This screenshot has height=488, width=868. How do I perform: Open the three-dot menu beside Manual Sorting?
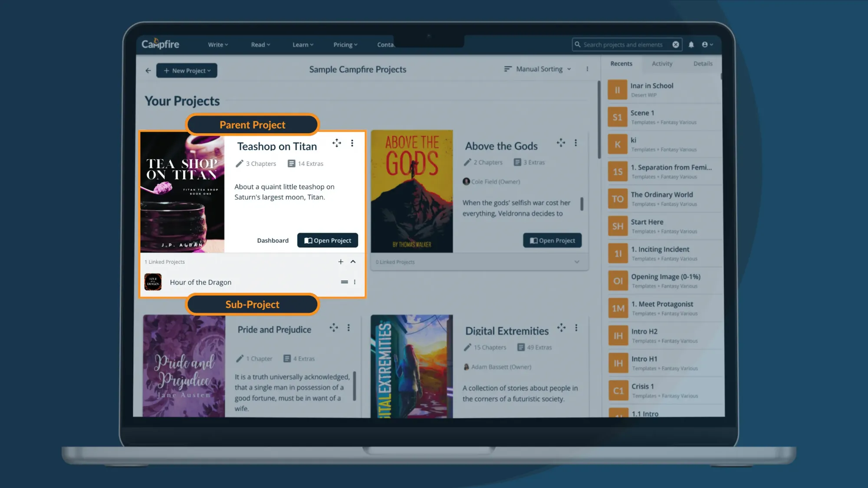pos(587,69)
